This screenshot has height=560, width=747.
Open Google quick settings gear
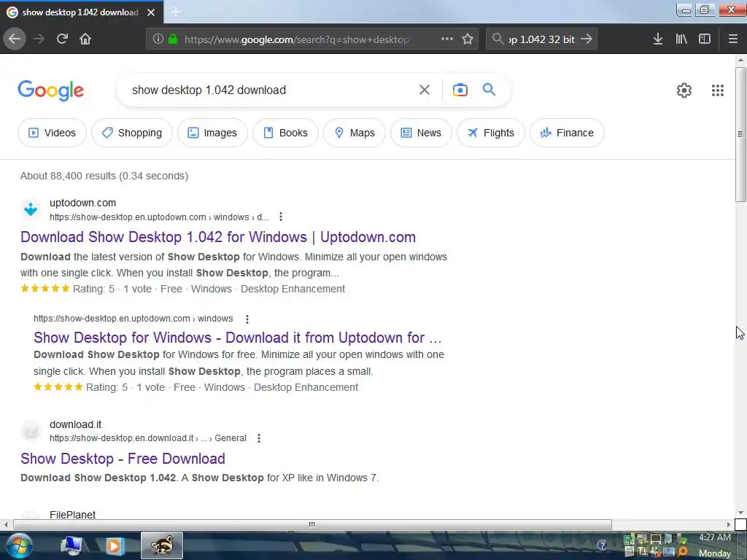point(684,90)
